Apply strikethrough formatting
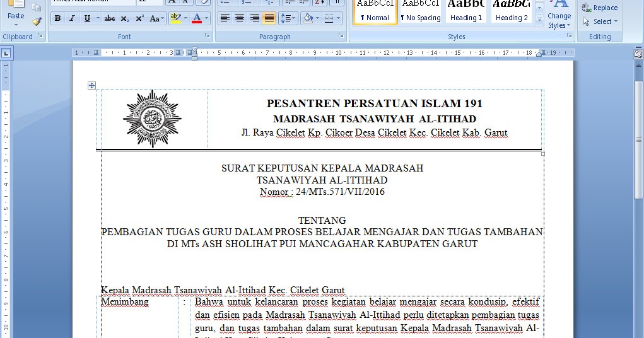The image size is (644, 338). [110, 18]
